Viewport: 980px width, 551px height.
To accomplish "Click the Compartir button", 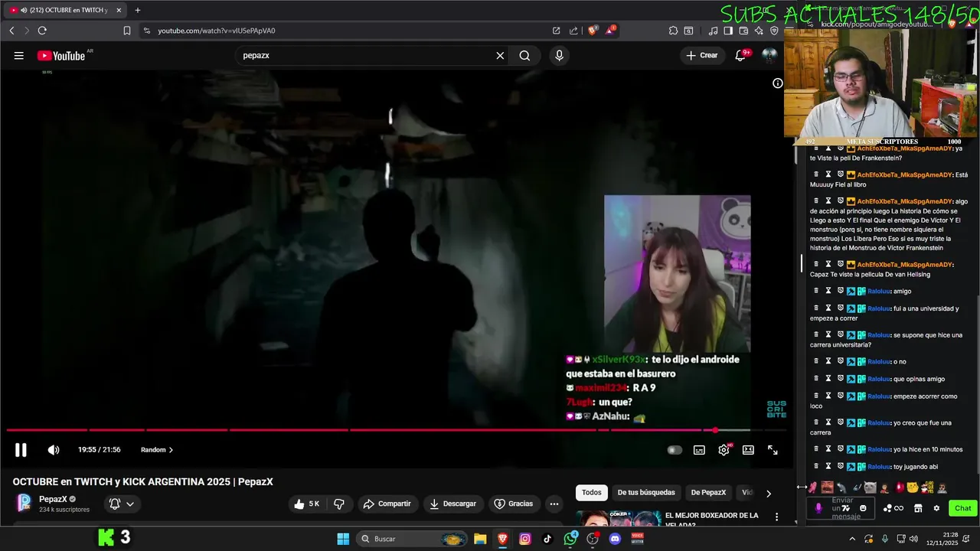I will 387,504.
